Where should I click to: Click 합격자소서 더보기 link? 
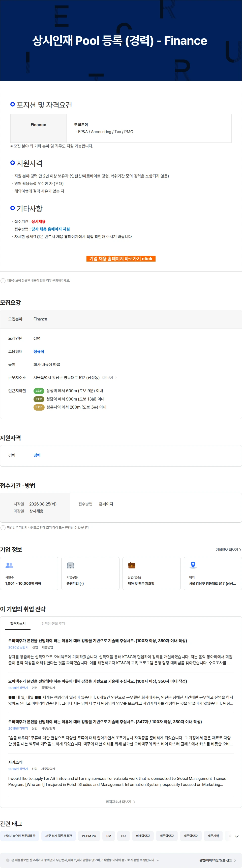click(x=120, y=802)
